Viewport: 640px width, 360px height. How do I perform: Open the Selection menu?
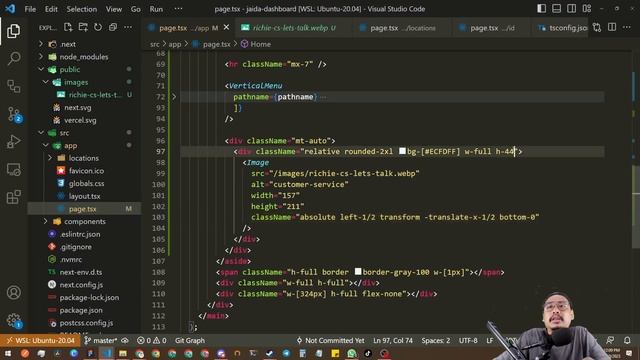(x=82, y=9)
